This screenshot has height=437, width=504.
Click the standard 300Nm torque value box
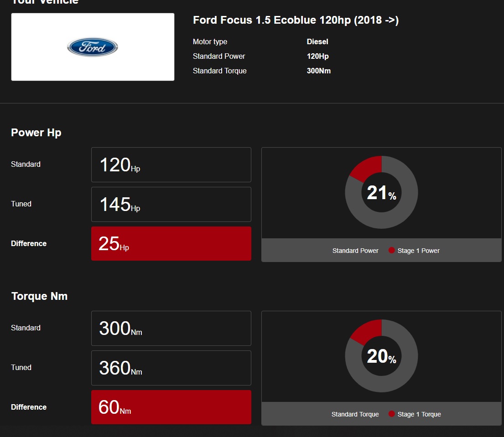(x=171, y=328)
